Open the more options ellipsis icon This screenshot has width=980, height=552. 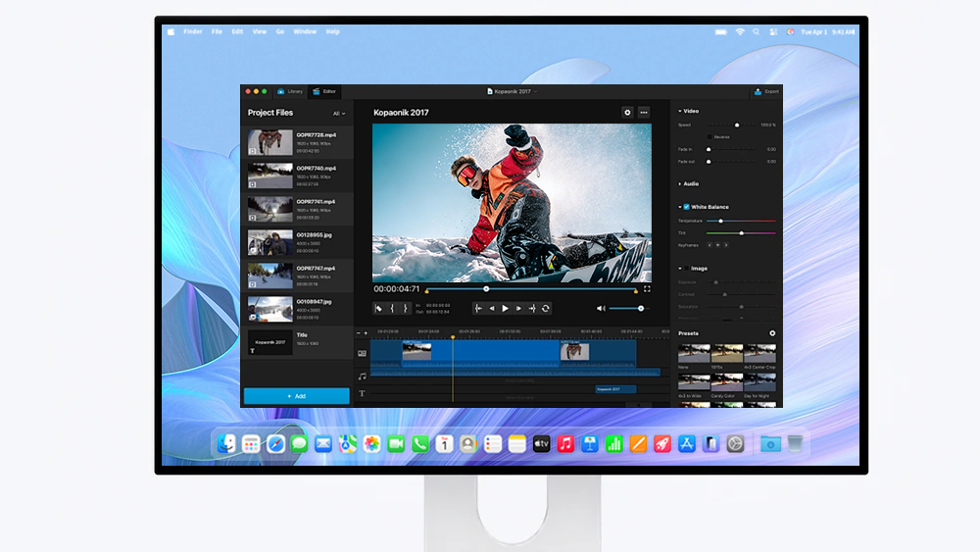point(644,113)
